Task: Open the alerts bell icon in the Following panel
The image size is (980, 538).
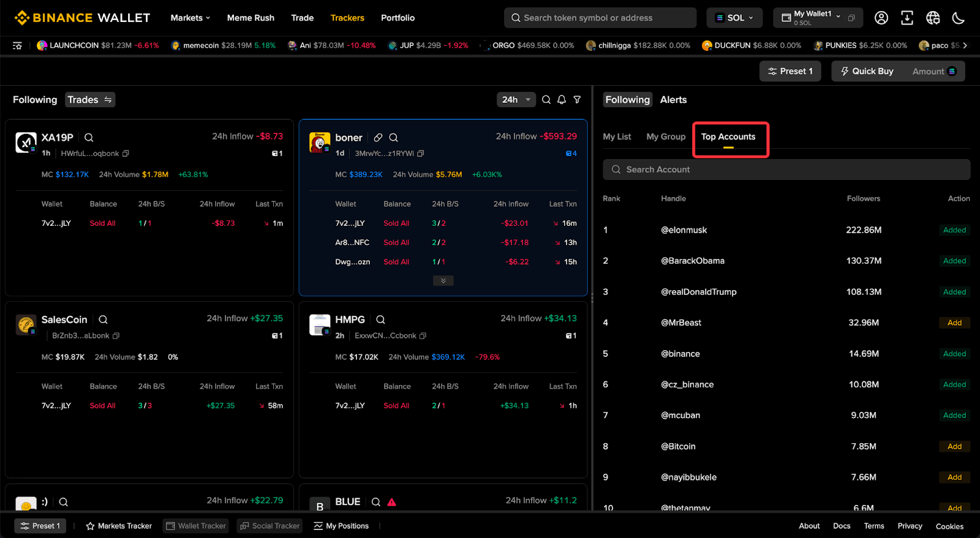Action: tap(562, 100)
